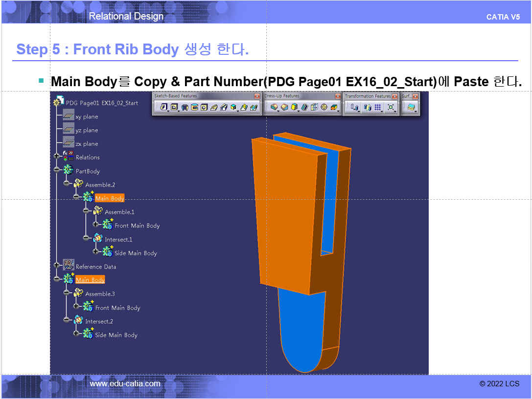Choose the Hole tool icon
The image size is (532, 399).
(204, 107)
